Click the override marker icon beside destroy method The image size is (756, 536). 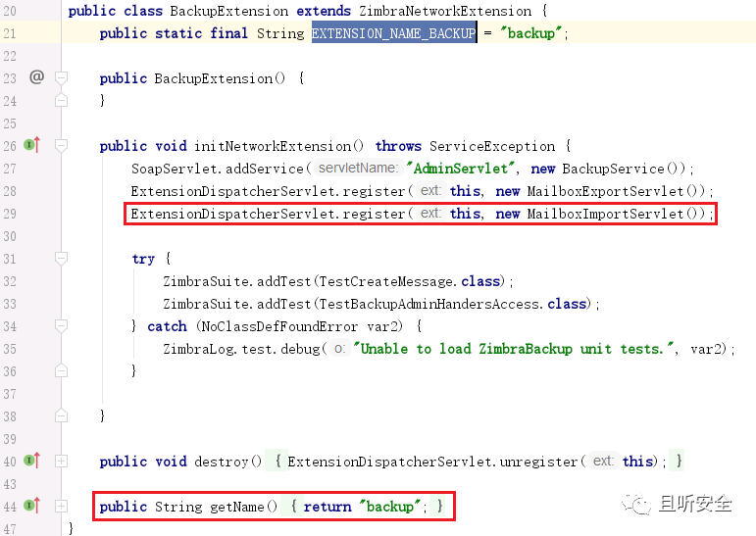coord(31,461)
